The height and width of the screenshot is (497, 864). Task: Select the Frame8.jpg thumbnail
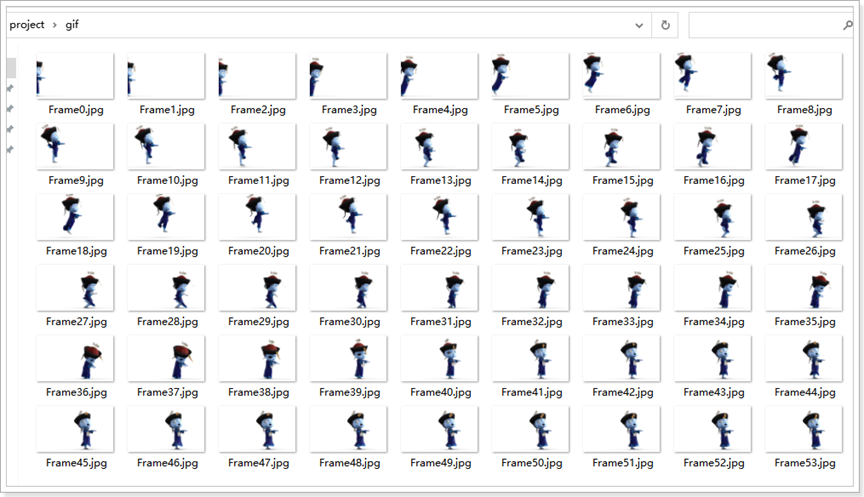(x=804, y=76)
